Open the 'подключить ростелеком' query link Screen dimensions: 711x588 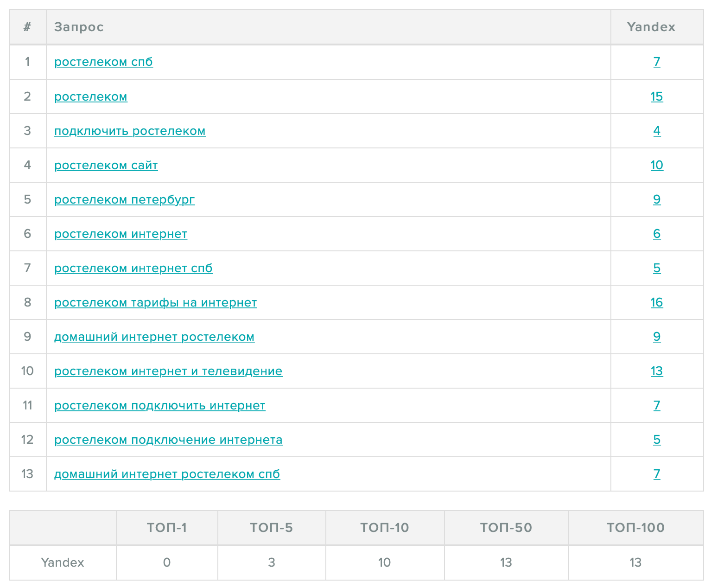(130, 131)
